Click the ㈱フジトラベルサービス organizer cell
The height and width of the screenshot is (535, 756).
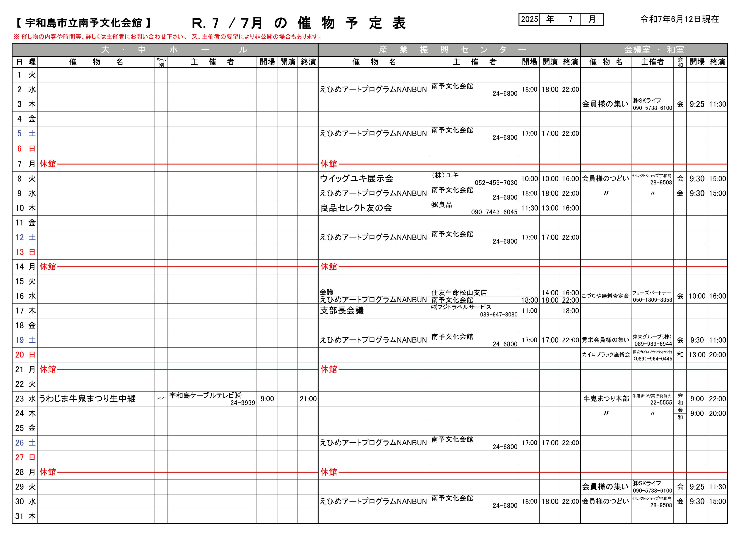(474, 311)
